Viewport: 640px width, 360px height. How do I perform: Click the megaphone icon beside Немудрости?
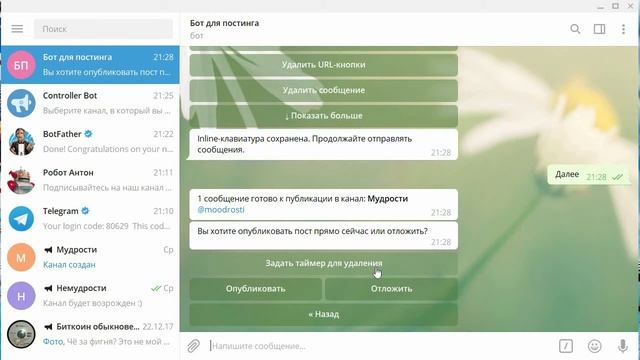coord(48,288)
